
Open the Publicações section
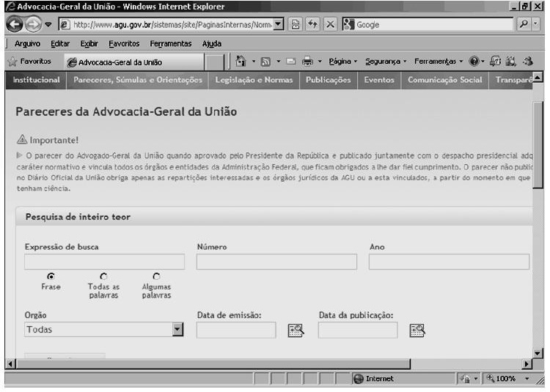click(329, 80)
